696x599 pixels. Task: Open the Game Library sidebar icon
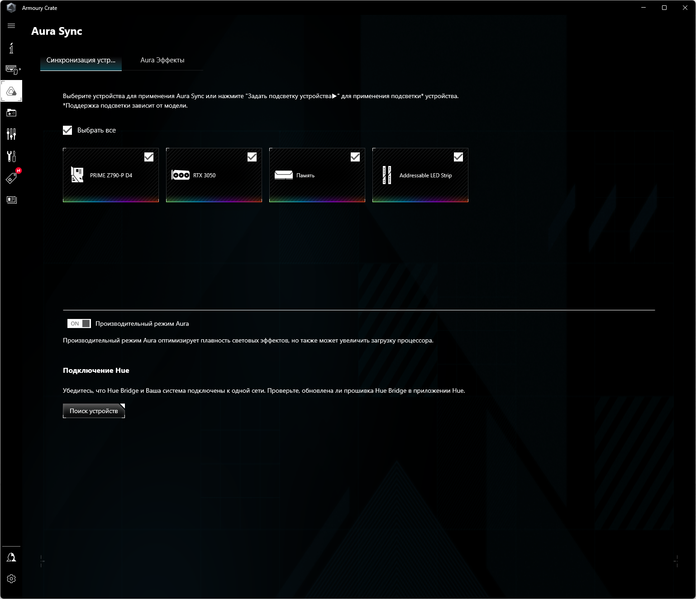pos(12,113)
